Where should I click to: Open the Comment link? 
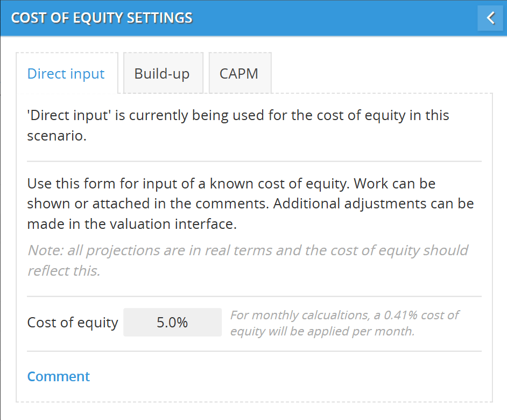point(59,376)
